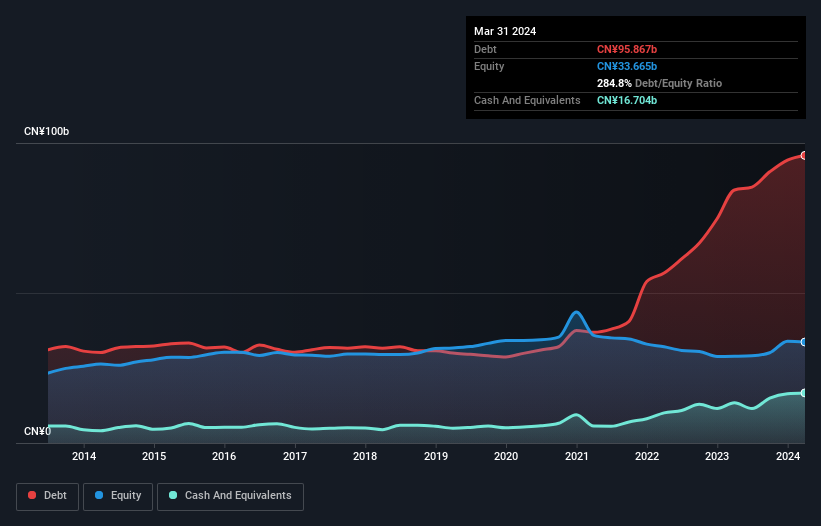This screenshot has width=821, height=526.
Task: Click the blue Equity endpoint marker
Action: click(804, 342)
